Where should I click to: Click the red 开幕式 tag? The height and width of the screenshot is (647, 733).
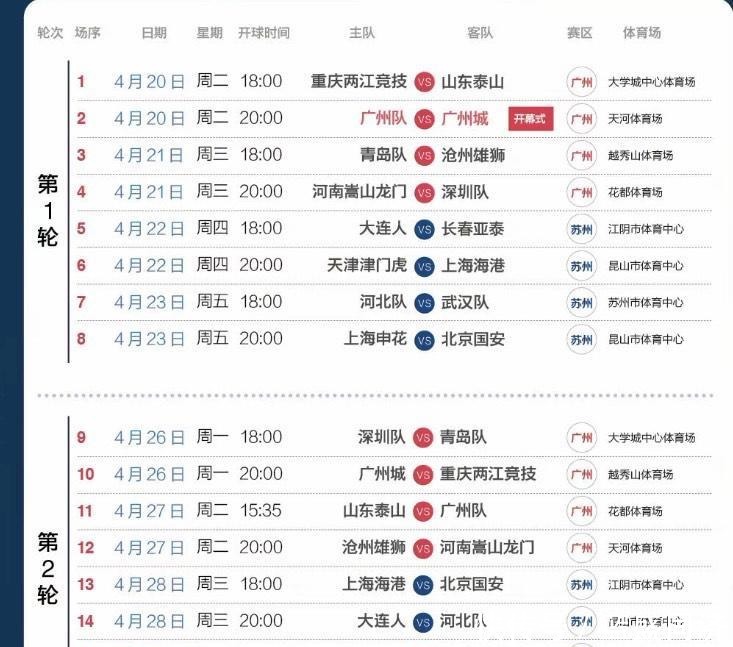coord(531,119)
